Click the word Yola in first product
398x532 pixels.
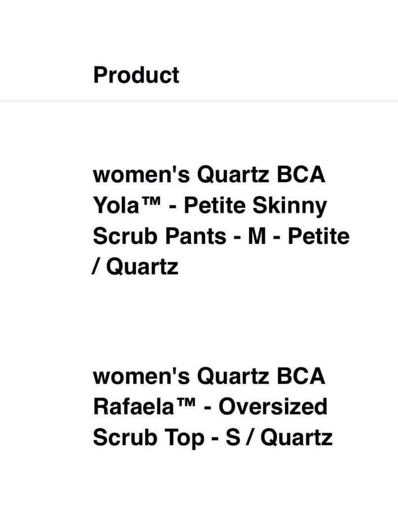click(x=114, y=206)
